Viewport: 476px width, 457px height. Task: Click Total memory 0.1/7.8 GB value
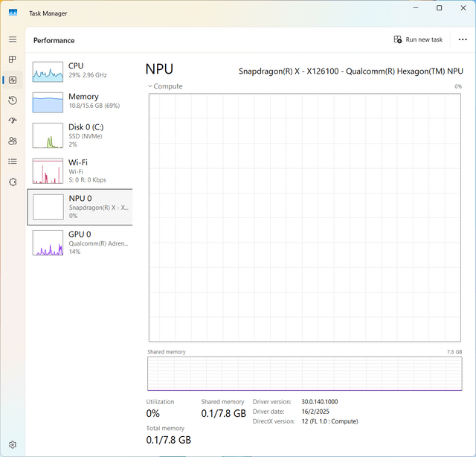coord(169,440)
